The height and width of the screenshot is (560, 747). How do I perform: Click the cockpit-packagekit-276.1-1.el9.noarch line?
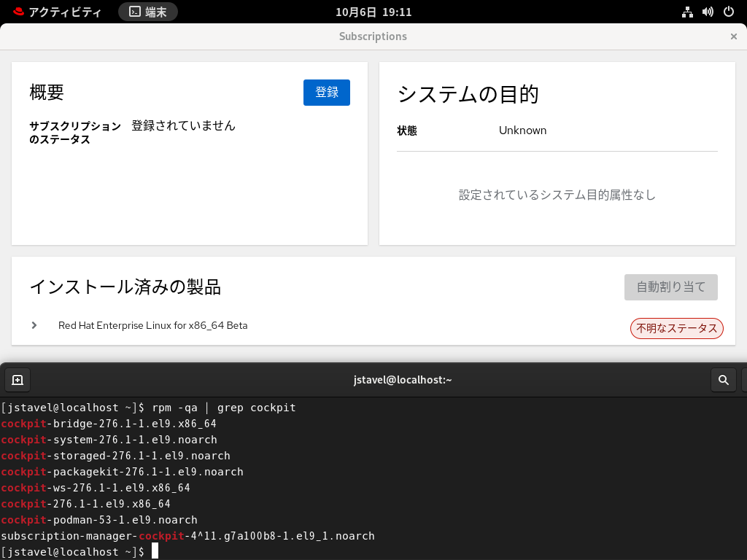point(122,472)
